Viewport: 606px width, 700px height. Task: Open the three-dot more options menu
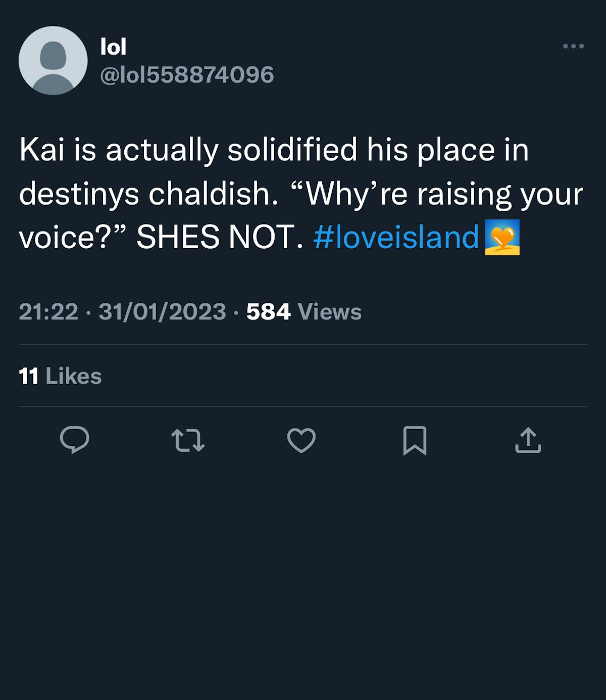pyautogui.click(x=573, y=46)
